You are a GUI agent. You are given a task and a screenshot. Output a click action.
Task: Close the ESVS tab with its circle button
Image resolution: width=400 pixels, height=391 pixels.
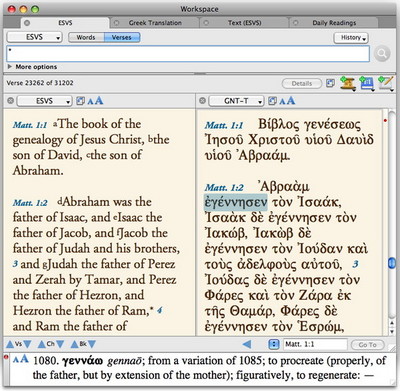(x=27, y=23)
